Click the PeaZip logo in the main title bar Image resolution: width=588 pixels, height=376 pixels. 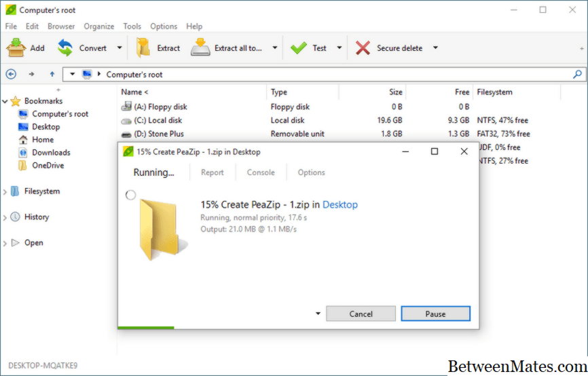coord(11,10)
